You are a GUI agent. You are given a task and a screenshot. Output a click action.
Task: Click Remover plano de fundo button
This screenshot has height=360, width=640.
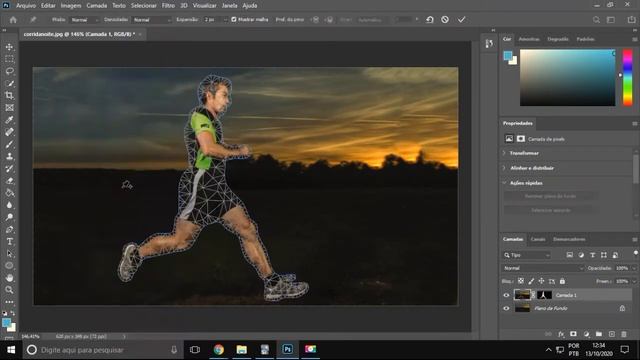point(550,196)
